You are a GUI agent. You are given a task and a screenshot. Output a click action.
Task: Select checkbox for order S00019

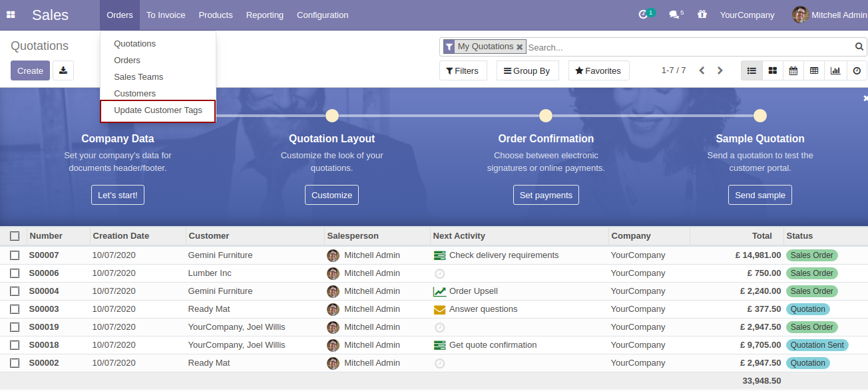pos(15,327)
